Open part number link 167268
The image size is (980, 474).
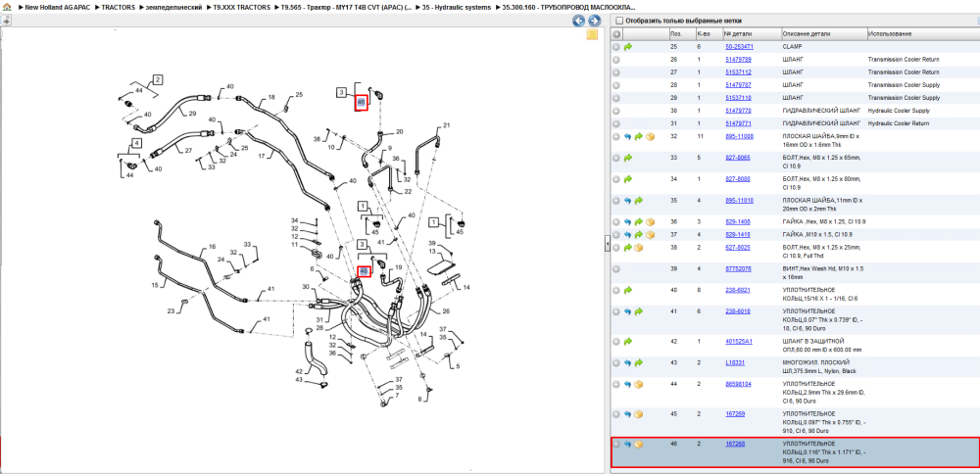point(734,444)
